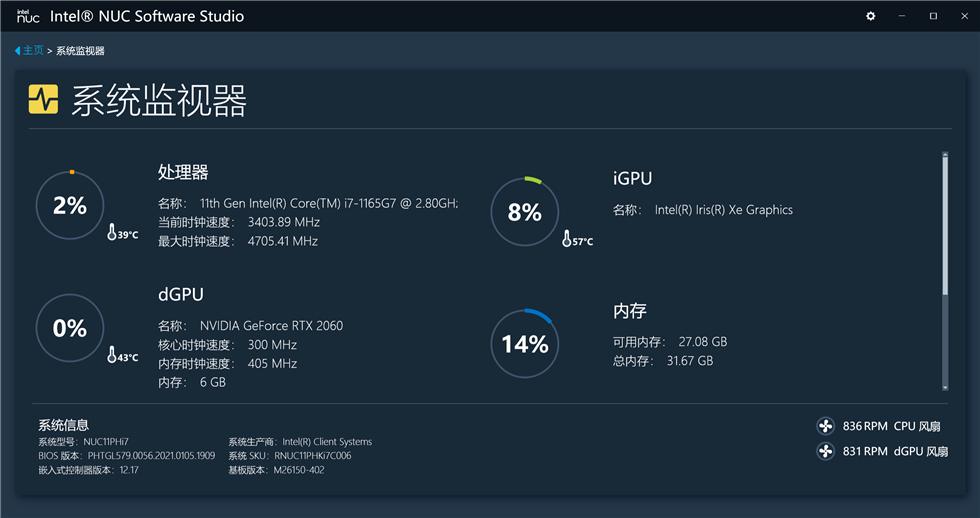Click the memory 14% usage gauge

(524, 344)
